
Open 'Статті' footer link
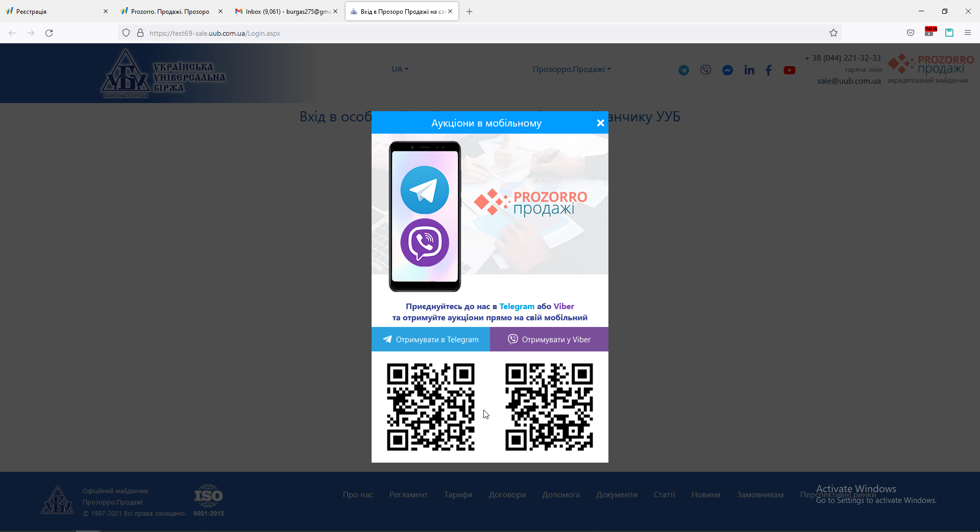(665, 495)
